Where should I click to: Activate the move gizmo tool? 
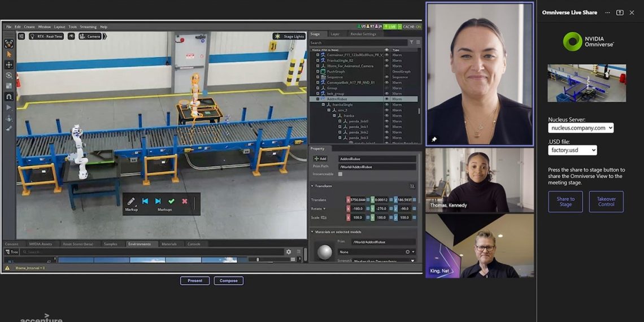click(x=9, y=64)
